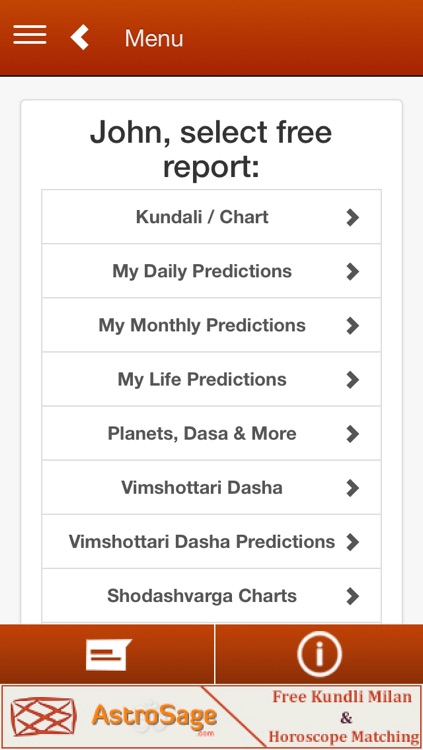Tap the Kundali chart symbol in ad banner

point(44,717)
